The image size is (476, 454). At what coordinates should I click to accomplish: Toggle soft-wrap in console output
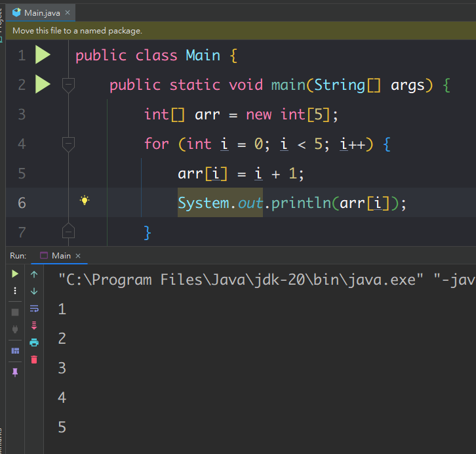click(x=34, y=308)
